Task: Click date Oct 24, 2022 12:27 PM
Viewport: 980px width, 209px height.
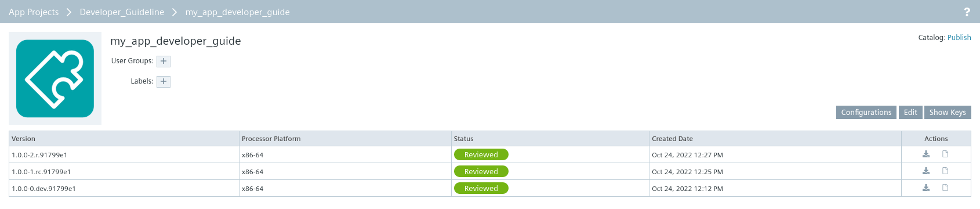Action: [x=687, y=155]
